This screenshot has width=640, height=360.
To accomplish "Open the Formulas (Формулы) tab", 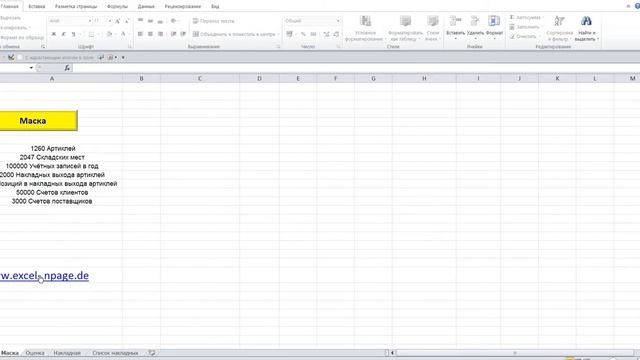I will point(117,7).
